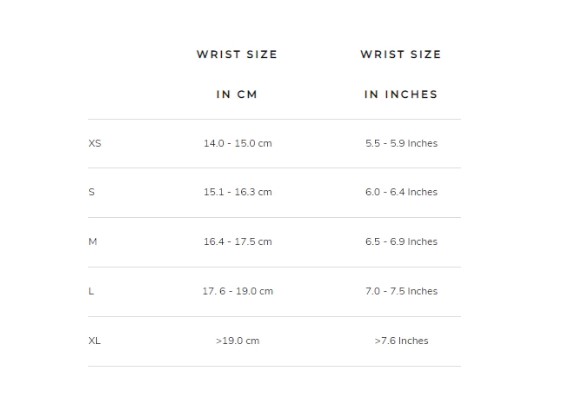This screenshot has height=410, width=563.
Task: Select the S size label
Action: click(x=92, y=192)
